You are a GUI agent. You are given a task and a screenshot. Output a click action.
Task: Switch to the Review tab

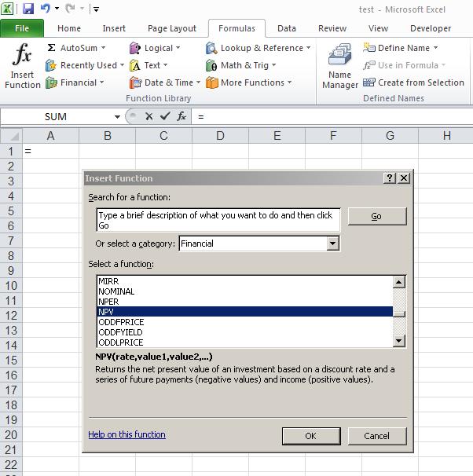[x=332, y=28]
